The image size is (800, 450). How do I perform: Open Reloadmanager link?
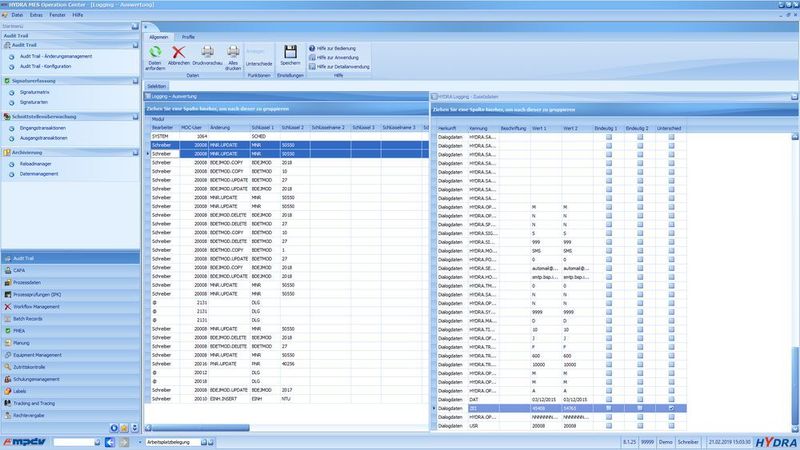click(36, 164)
